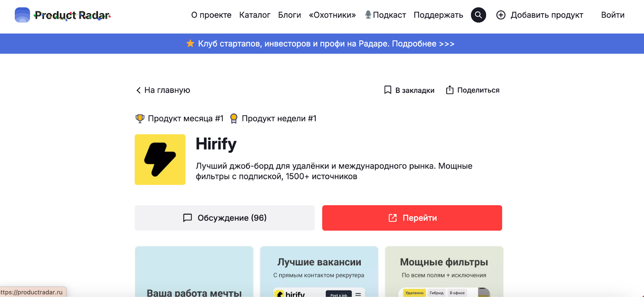Open the О проекте menu item
Screen dimensions: 644x297
click(x=211, y=15)
